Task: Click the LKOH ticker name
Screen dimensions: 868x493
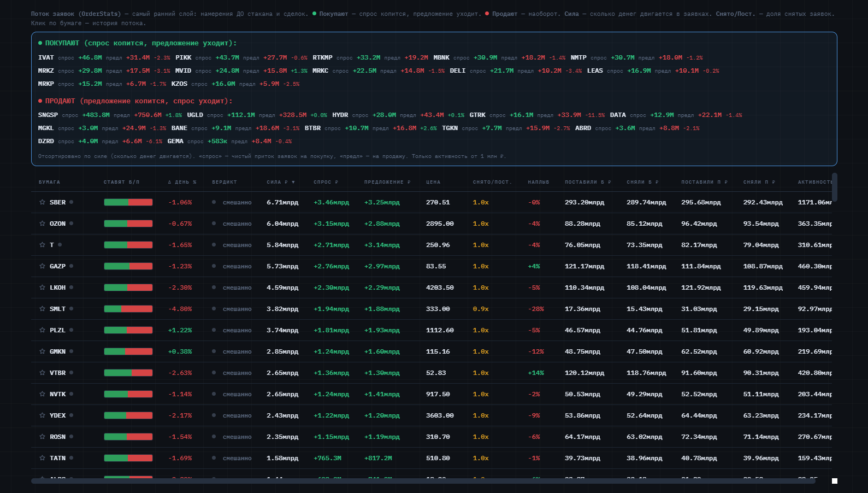Action: click(57, 287)
